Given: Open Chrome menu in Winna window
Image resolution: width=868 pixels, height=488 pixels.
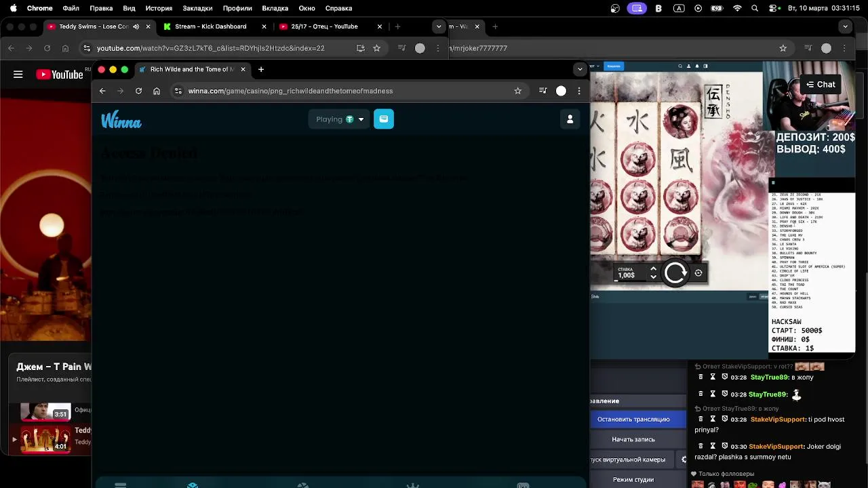Looking at the screenshot, I should [x=579, y=91].
